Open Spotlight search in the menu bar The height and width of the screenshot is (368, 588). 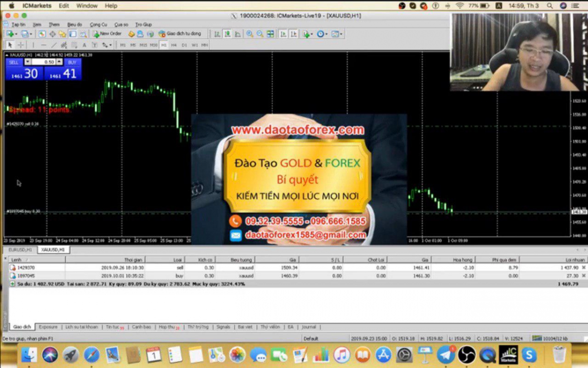pos(550,6)
